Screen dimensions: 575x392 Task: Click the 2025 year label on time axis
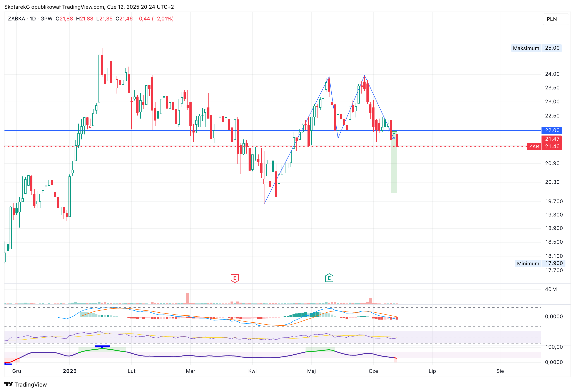70,371
